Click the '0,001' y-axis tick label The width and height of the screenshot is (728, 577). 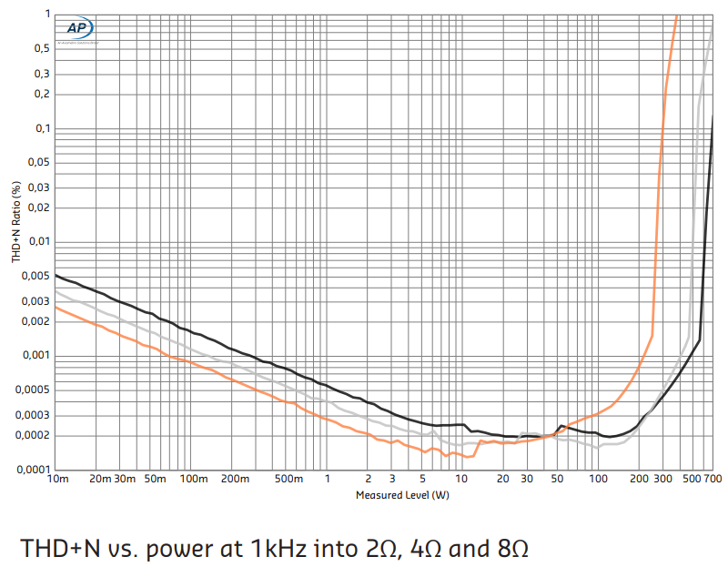[36, 355]
